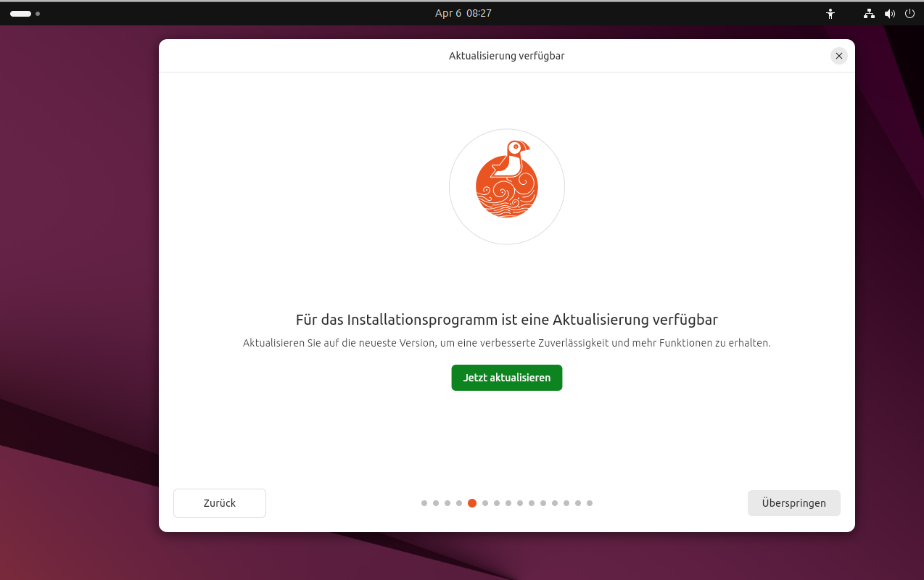Open the accessibility menu in top bar
924x580 pixels.
pyautogui.click(x=830, y=13)
